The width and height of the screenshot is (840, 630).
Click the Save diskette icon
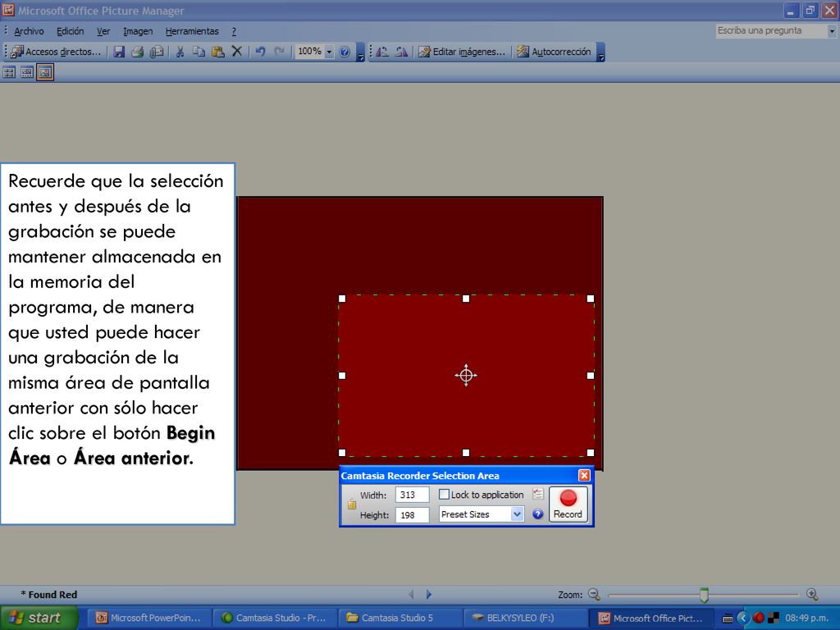click(x=119, y=52)
